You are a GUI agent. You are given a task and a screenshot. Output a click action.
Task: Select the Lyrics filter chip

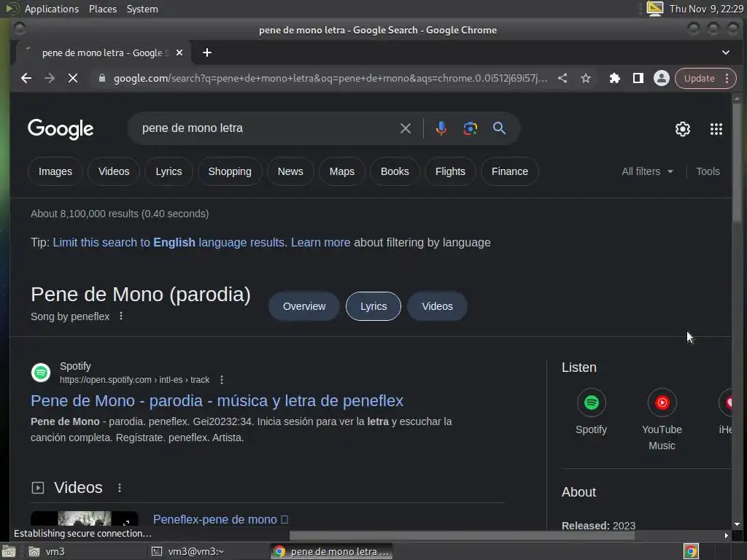pyautogui.click(x=169, y=171)
